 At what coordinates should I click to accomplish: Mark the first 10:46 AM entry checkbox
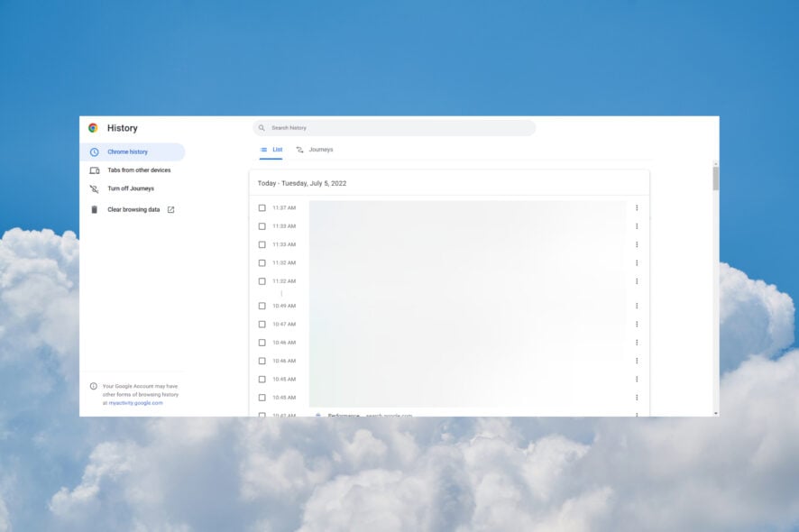tap(262, 343)
